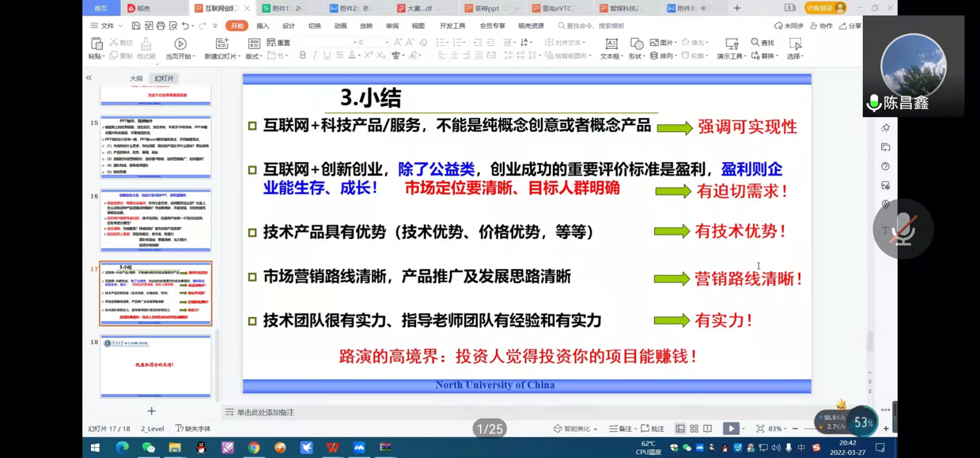The height and width of the screenshot is (458, 980).
Task: Open Google Chrome from the taskbar
Action: pos(253,448)
